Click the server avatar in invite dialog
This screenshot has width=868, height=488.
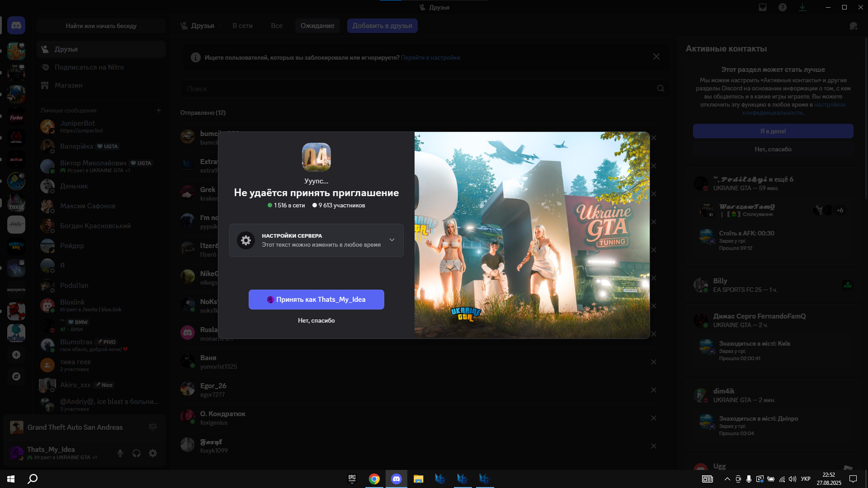click(316, 157)
